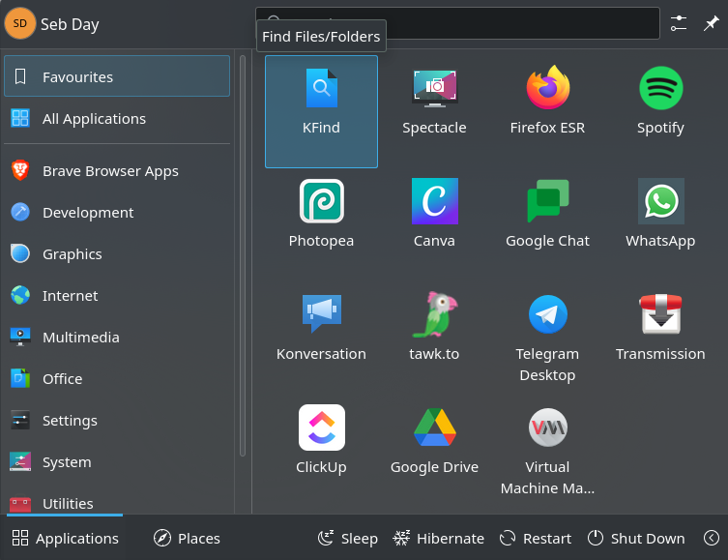Open the Transmission torrent client

point(660,329)
